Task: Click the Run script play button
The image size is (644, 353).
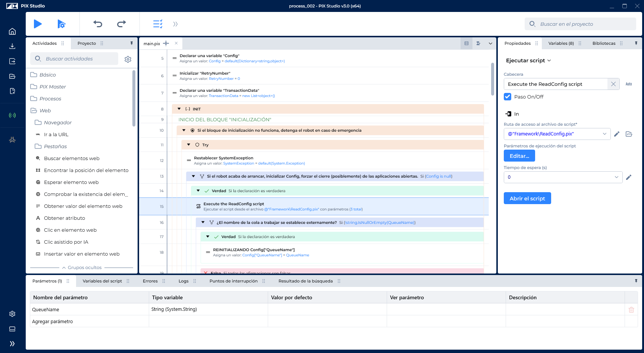Action: coord(38,24)
